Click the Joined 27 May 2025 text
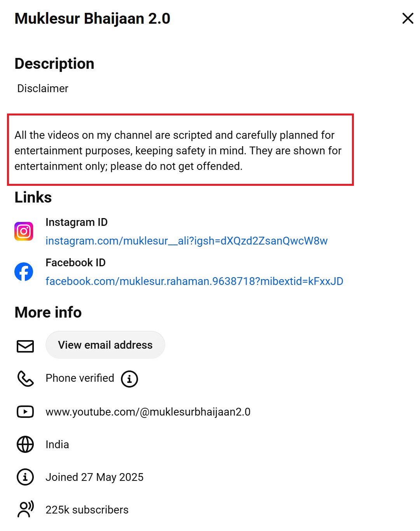This screenshot has height=531, width=420. (x=94, y=477)
